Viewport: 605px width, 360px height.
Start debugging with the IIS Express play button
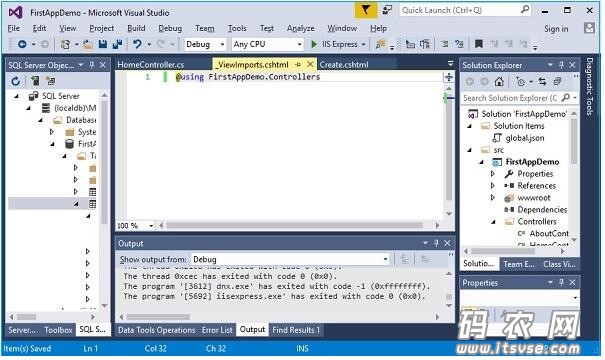(x=314, y=44)
